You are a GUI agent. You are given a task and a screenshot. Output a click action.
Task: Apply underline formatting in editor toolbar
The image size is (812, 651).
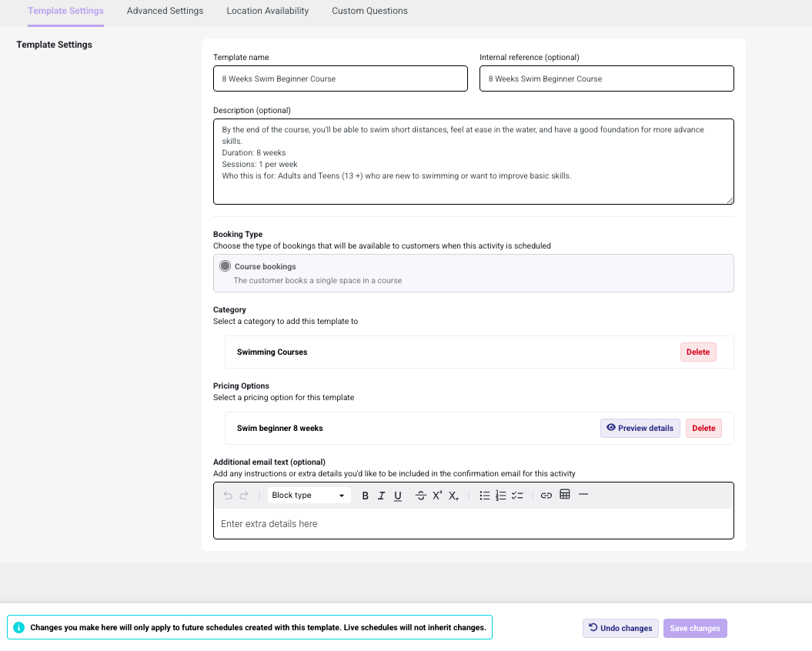(398, 496)
